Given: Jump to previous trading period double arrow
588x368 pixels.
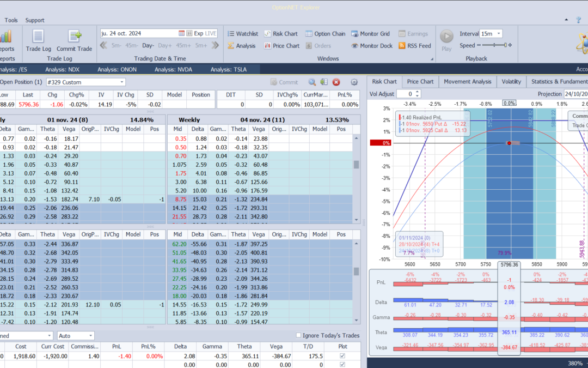Looking at the screenshot, I should click(x=103, y=45).
